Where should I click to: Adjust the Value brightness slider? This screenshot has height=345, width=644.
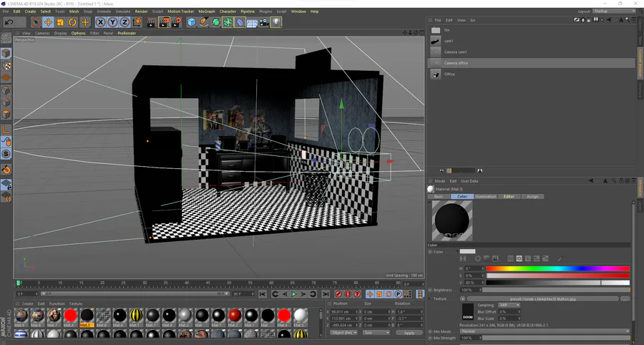[x=557, y=283]
